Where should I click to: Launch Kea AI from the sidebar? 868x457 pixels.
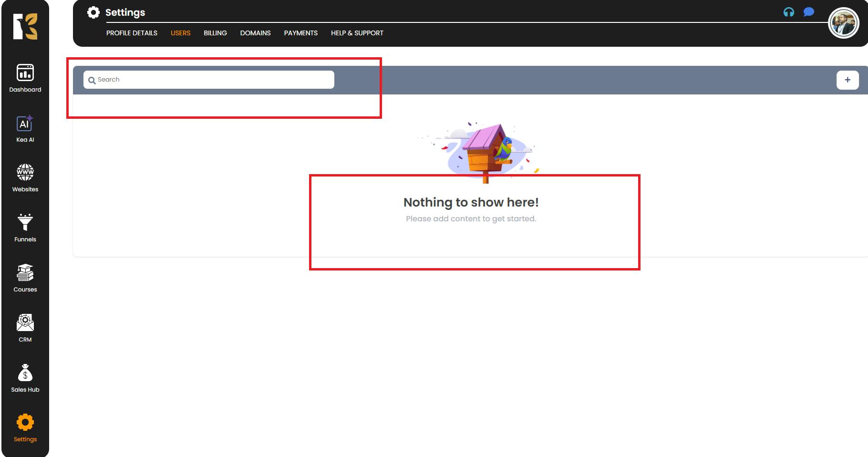point(25,129)
